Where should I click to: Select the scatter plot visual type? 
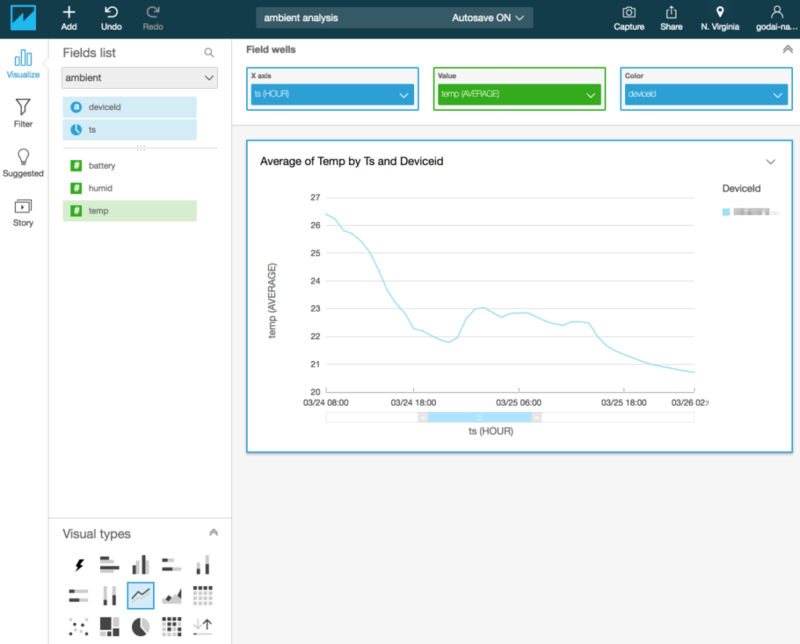click(79, 626)
